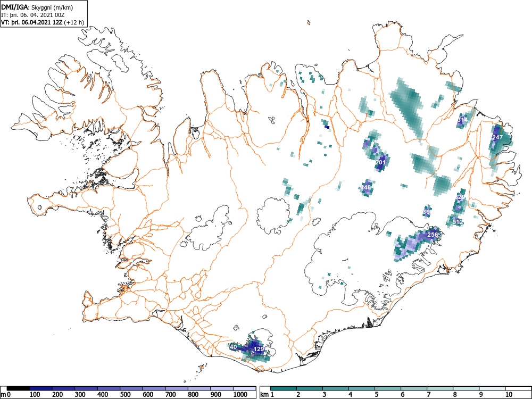Click the 'm' unit label of metres legend
532x399 pixels.
(3, 395)
